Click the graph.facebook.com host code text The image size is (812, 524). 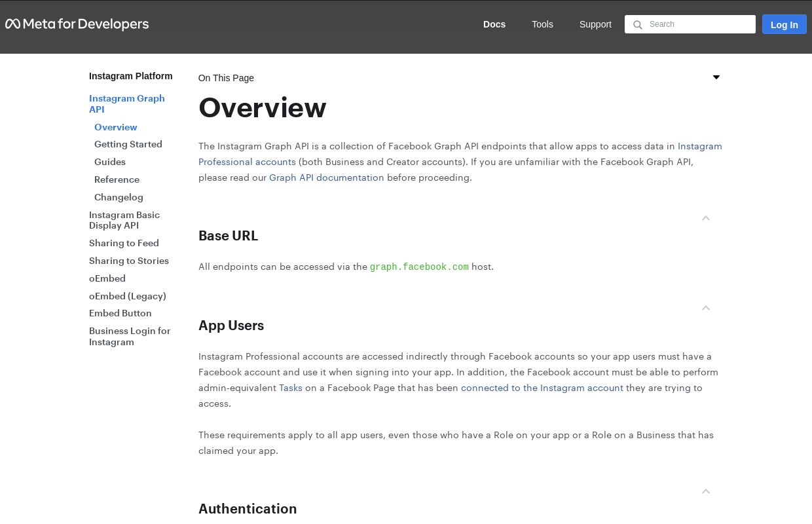419,267
